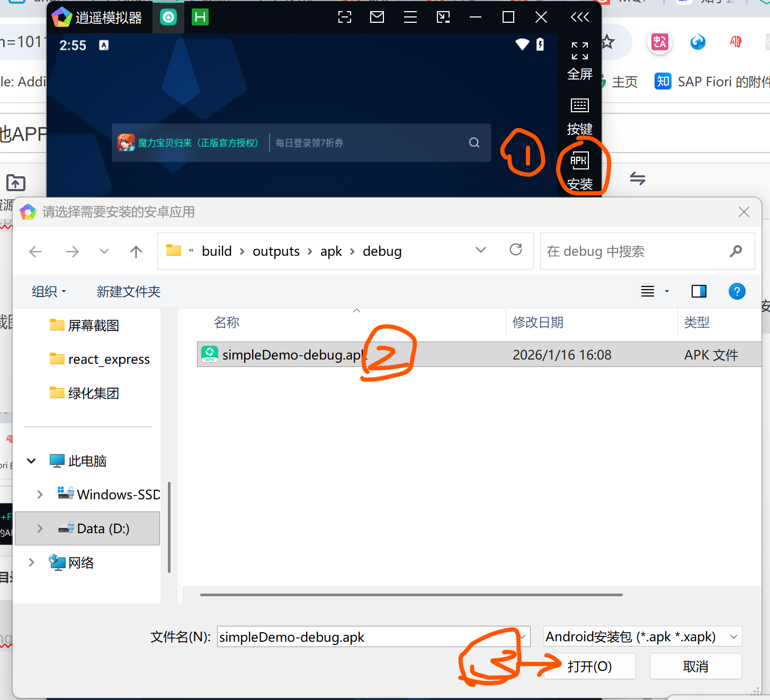Open the help question mark

click(x=737, y=291)
